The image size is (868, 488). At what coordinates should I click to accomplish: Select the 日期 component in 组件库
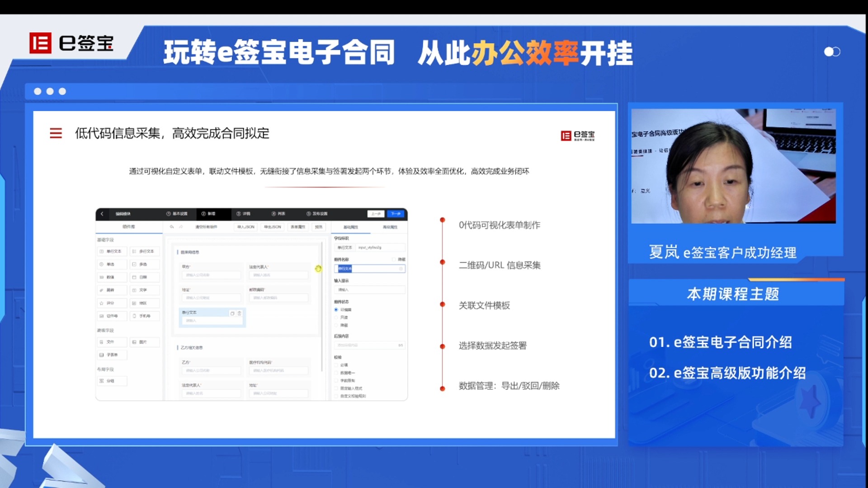tap(144, 277)
